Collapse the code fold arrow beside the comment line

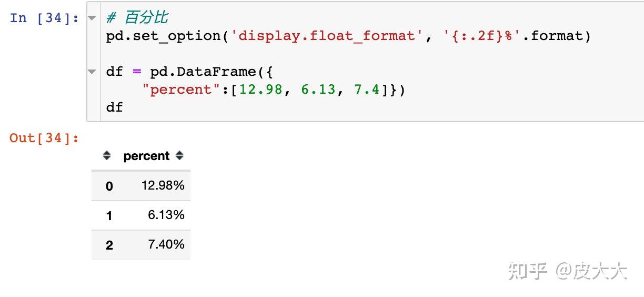[93, 18]
